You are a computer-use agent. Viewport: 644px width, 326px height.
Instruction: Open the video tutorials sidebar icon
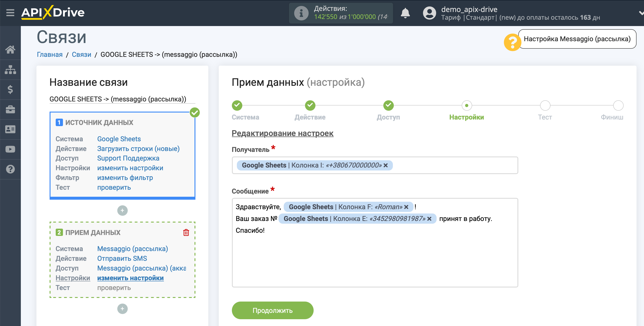tap(10, 149)
